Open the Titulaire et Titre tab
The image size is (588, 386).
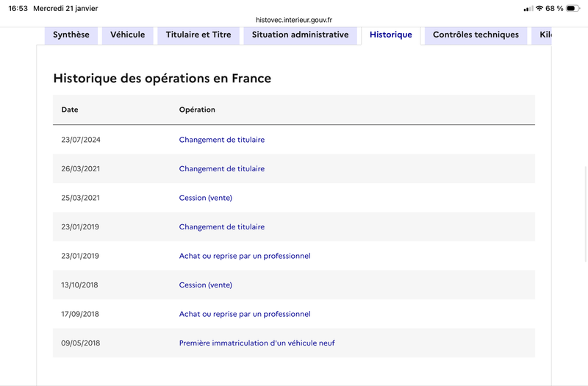198,35
